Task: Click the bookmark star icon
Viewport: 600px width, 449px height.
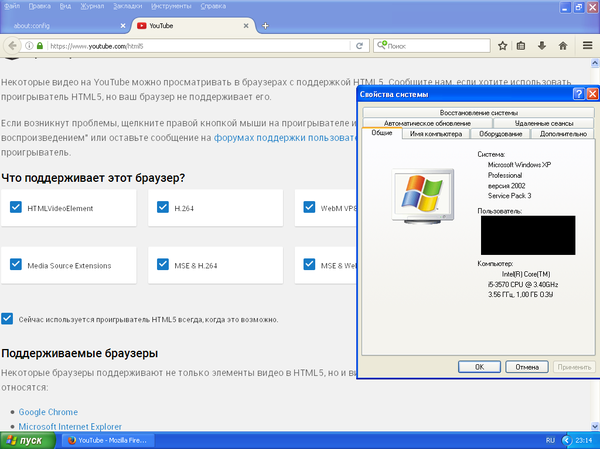Action: 503,45
